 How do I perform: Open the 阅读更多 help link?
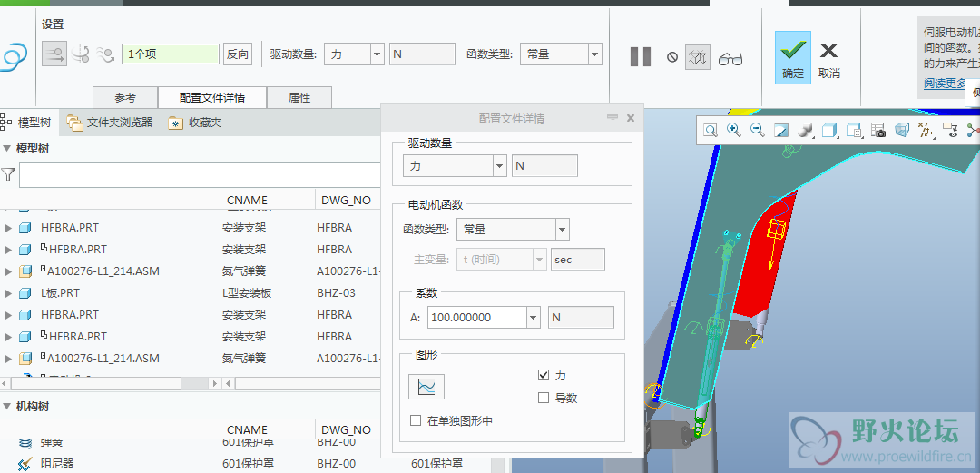pyautogui.click(x=945, y=84)
